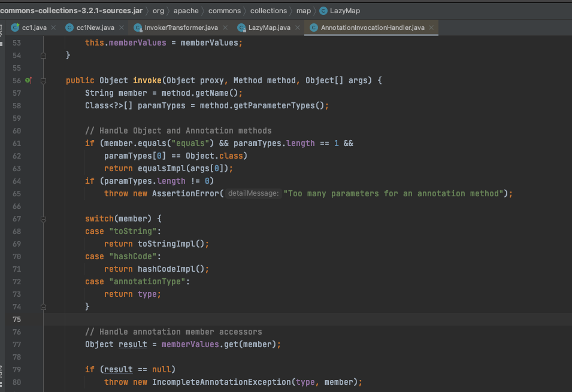Open the LazyMap.java tab
Viewport: 572px width, 392px height.
click(269, 28)
